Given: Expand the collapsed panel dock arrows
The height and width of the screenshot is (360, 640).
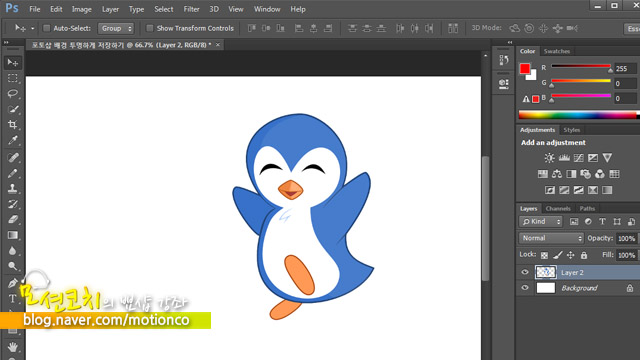Looking at the screenshot, I should (510, 42).
